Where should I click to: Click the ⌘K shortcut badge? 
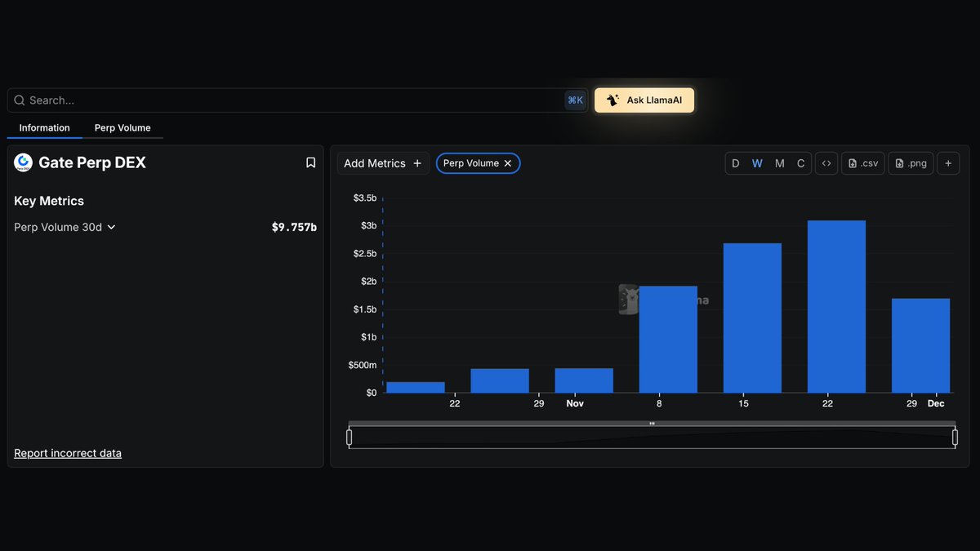(x=575, y=100)
